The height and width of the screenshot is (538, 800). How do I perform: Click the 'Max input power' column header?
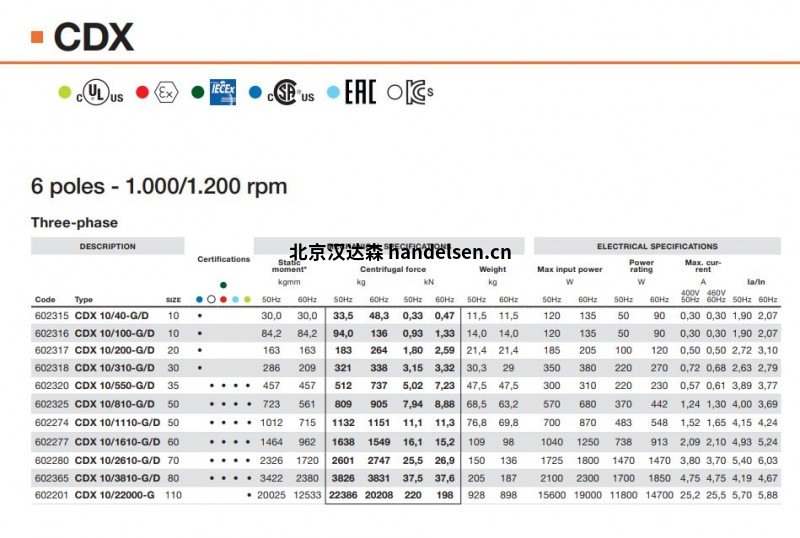point(570,269)
